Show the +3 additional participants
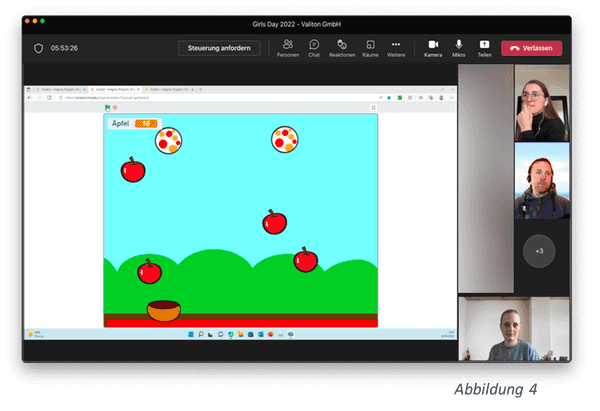 coord(539,250)
